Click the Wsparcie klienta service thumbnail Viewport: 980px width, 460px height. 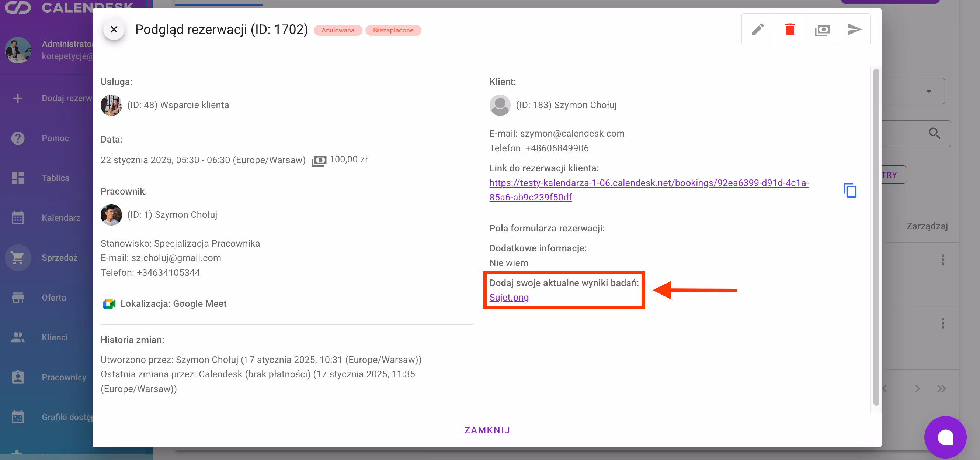tap(111, 105)
